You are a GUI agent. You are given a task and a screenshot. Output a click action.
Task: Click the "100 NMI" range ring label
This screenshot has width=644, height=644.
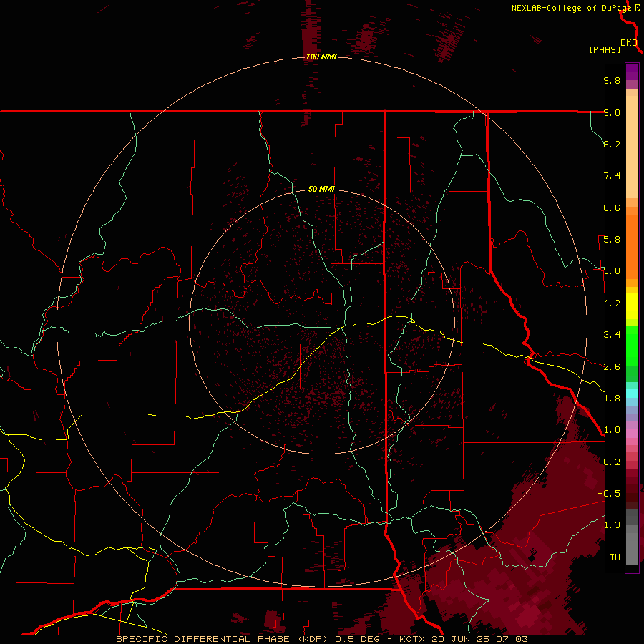point(321,57)
